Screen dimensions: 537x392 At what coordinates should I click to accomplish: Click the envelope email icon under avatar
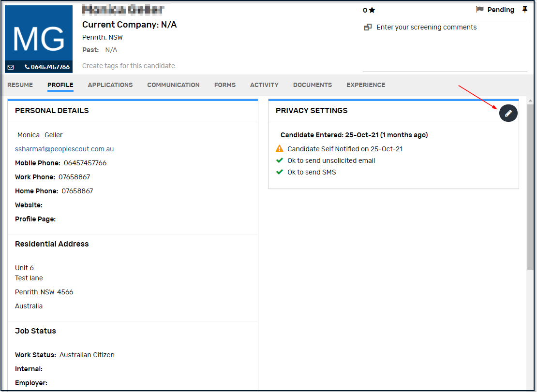click(11, 67)
